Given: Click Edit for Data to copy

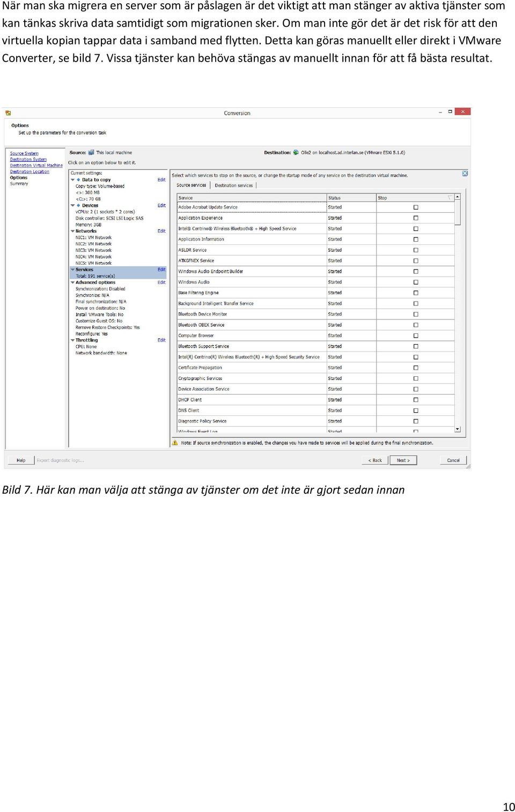Looking at the screenshot, I should [161, 180].
